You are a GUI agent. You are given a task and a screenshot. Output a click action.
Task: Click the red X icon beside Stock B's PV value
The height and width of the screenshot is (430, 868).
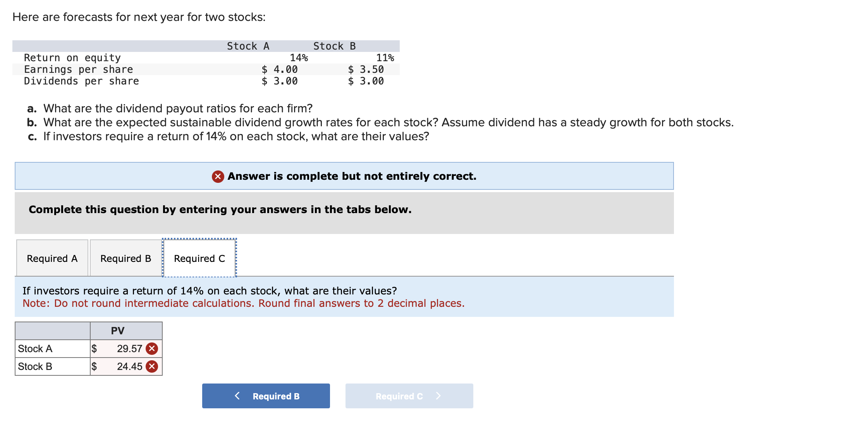(x=151, y=366)
